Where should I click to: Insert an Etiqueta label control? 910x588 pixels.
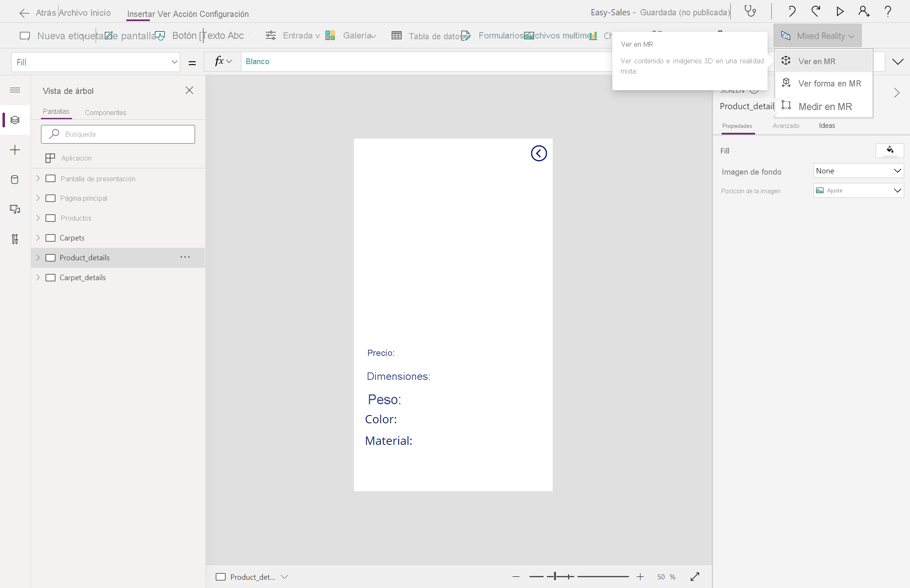(108, 36)
